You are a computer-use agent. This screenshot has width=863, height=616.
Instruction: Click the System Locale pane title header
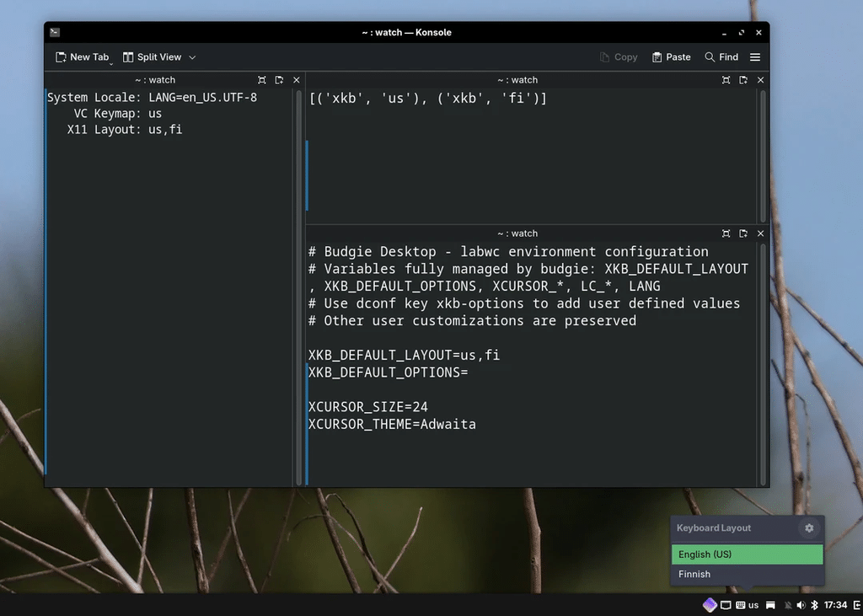coord(155,80)
